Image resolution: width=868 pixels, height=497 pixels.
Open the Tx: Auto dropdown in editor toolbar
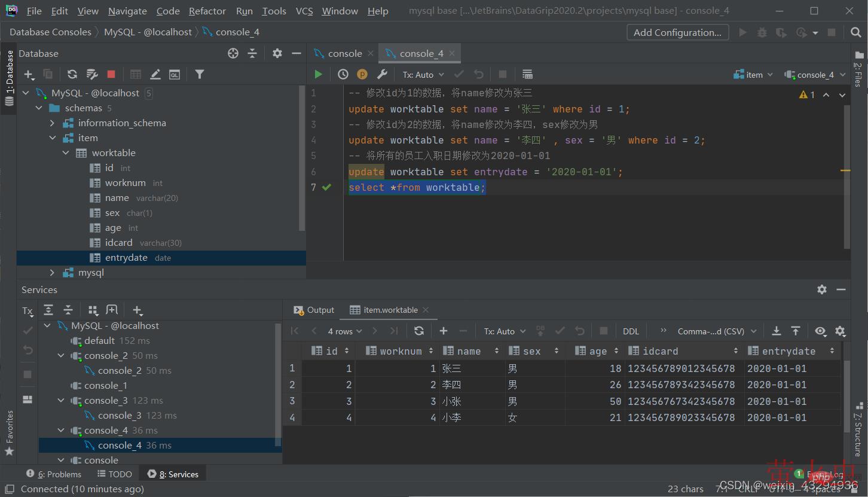click(423, 75)
